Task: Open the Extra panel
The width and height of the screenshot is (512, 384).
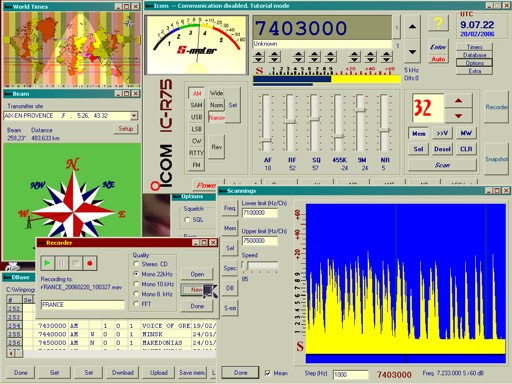Action: coord(474,71)
